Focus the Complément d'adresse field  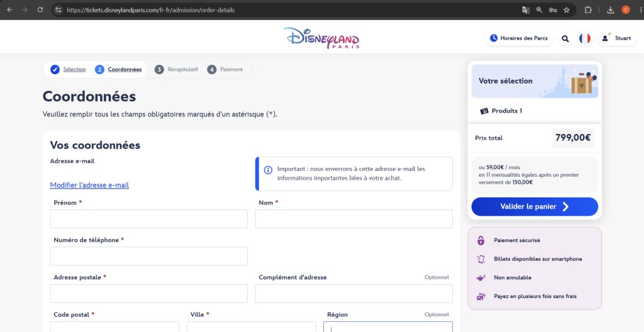click(x=353, y=294)
